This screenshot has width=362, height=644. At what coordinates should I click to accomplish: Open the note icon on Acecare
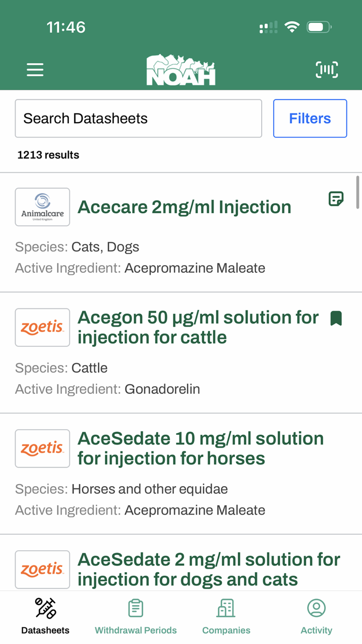336,199
